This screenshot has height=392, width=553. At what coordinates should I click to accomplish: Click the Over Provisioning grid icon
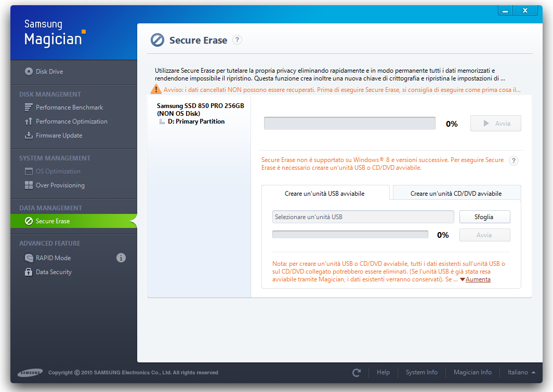point(29,185)
